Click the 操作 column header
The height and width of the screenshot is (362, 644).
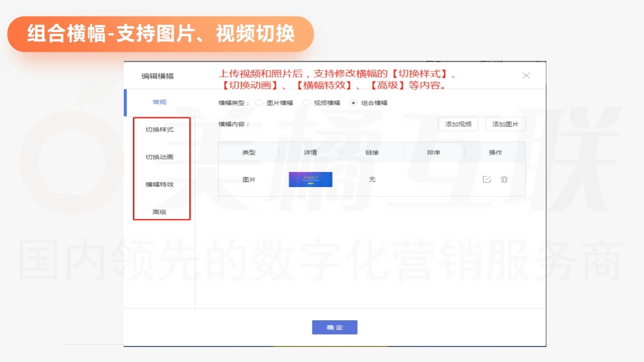pos(496,152)
